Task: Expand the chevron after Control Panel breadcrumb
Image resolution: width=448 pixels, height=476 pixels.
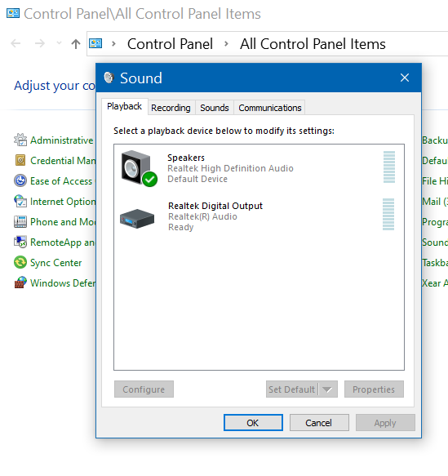Action: tap(226, 44)
